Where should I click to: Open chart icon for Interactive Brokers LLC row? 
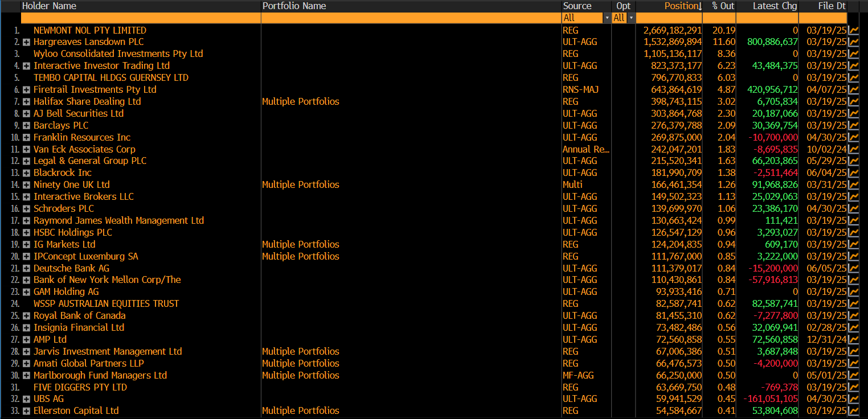[853, 197]
